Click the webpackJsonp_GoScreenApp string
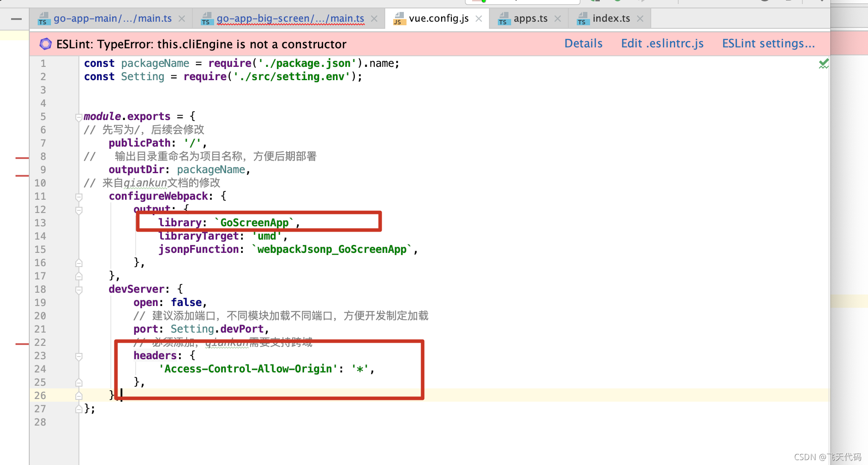 [x=332, y=249]
